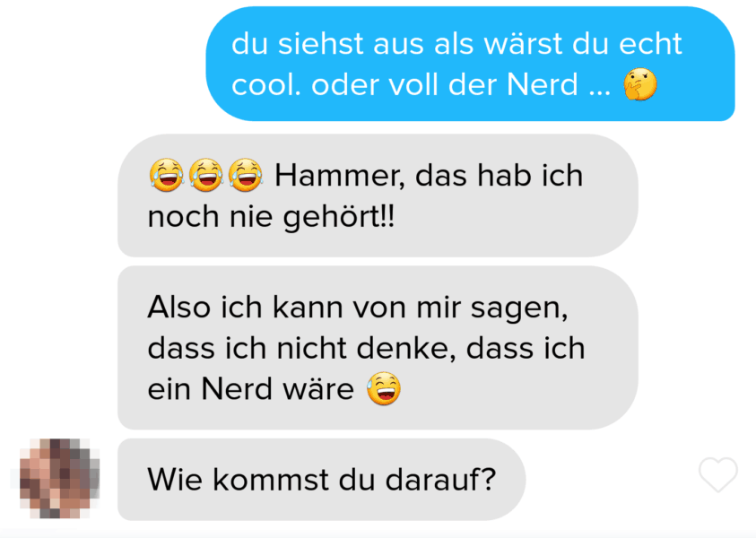Open the sender's pixelated profile picture

coord(59,479)
